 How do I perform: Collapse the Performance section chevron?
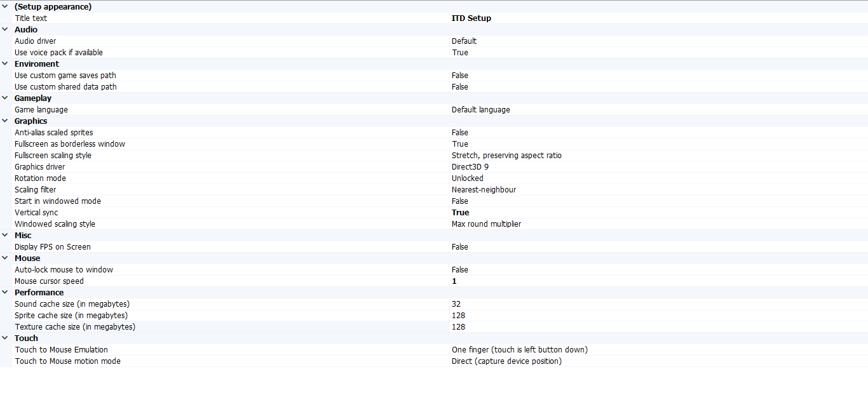[x=5, y=292]
